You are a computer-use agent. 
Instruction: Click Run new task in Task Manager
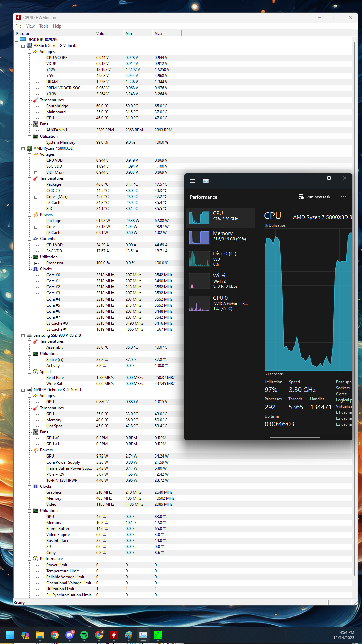point(314,197)
